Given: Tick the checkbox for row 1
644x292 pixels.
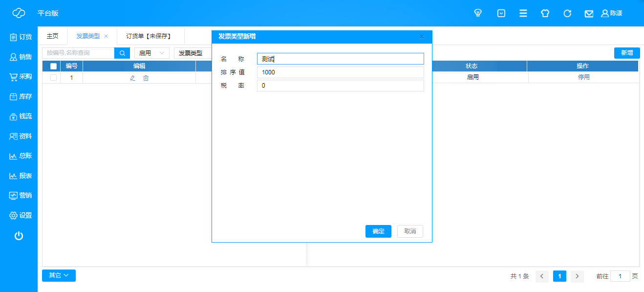Looking at the screenshot, I should click(53, 77).
